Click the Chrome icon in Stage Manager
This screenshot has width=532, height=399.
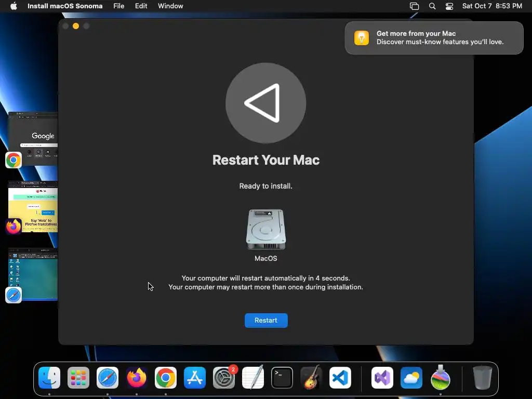(14, 160)
